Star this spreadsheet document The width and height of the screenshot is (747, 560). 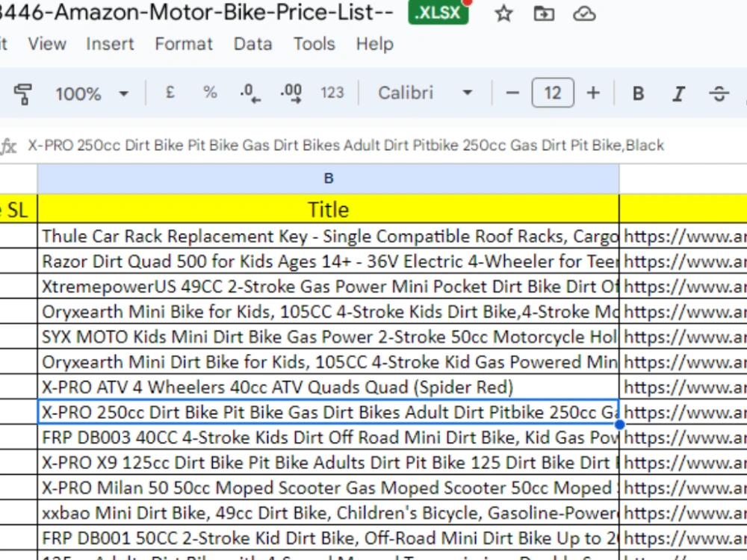point(503,13)
